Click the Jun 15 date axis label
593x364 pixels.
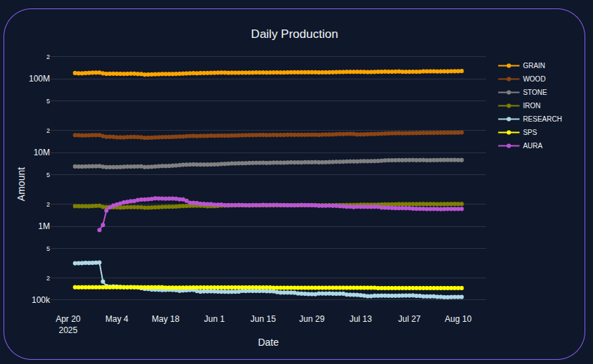tap(263, 319)
